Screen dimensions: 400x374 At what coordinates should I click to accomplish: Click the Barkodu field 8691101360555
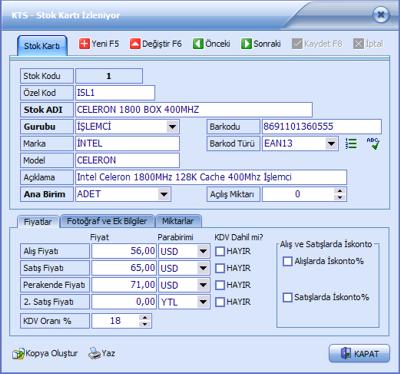322,127
